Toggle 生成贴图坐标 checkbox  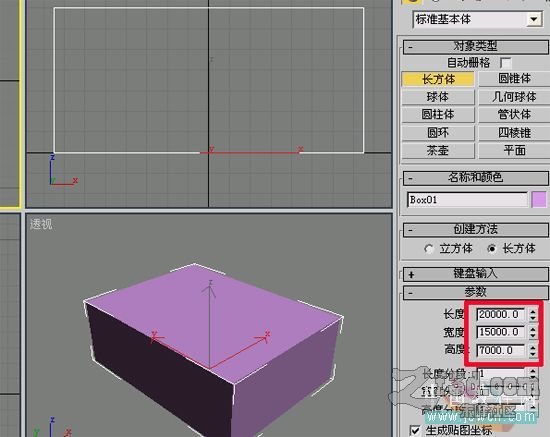415,430
